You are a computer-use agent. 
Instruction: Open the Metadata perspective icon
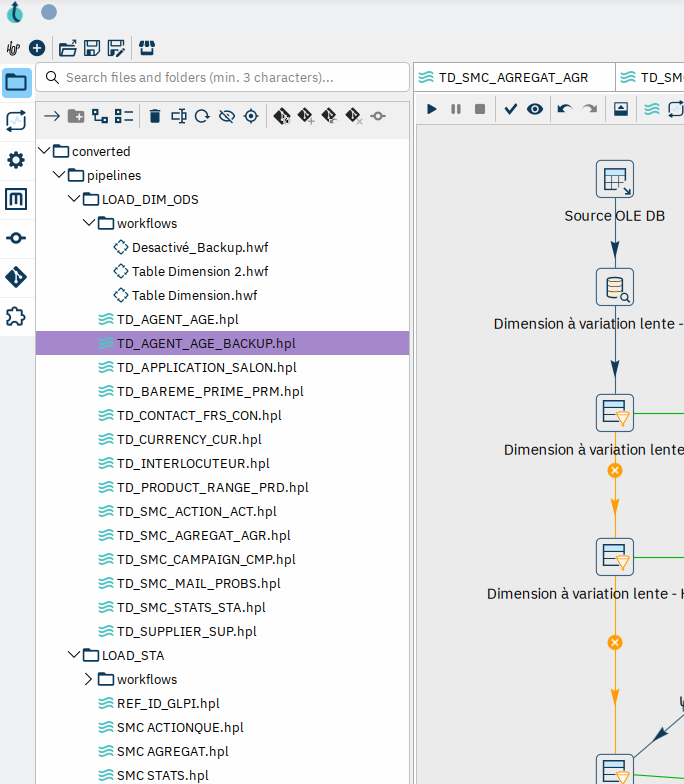[16, 199]
